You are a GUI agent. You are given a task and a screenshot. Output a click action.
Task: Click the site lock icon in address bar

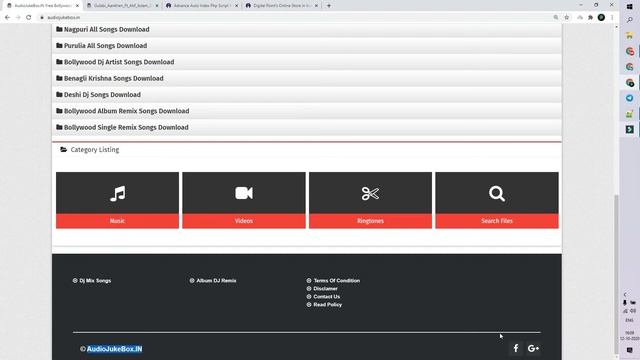pyautogui.click(x=42, y=18)
